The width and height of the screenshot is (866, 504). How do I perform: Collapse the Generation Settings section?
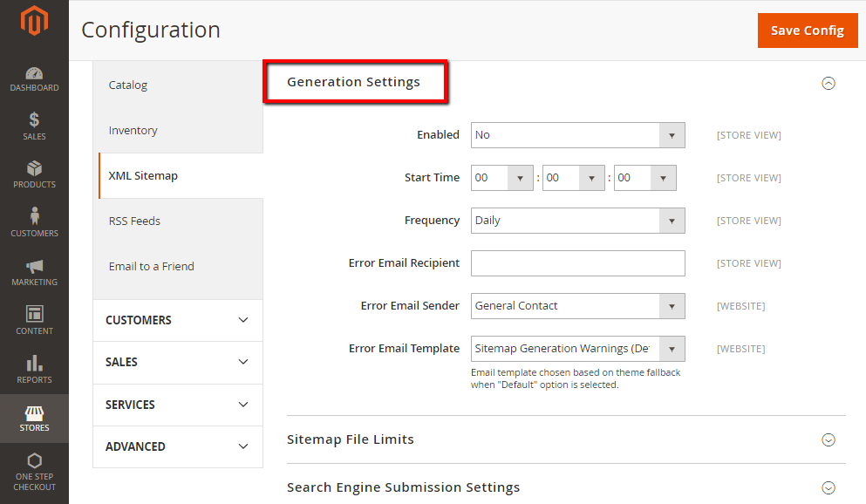tap(828, 84)
